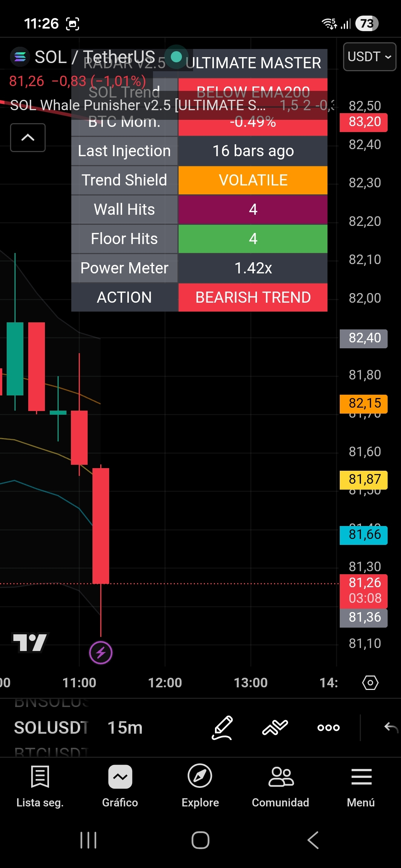Tap the 82,00 price axis label
Viewport: 401px width, 868px height.
click(365, 298)
